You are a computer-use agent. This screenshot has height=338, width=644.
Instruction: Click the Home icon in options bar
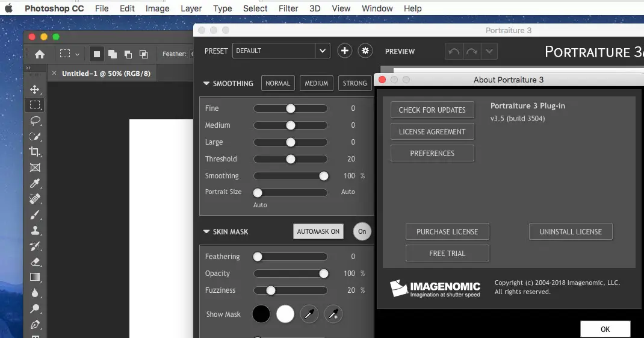(x=40, y=54)
